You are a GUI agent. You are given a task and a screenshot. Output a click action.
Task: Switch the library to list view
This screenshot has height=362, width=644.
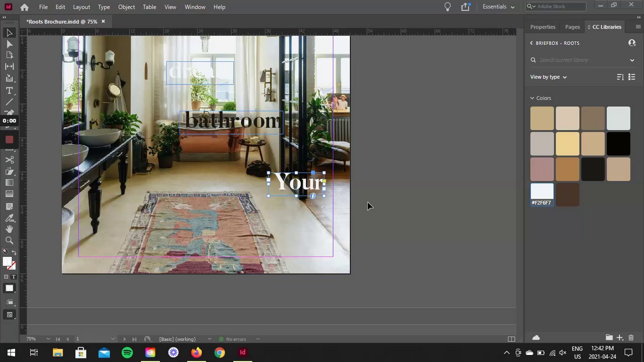tap(632, 77)
